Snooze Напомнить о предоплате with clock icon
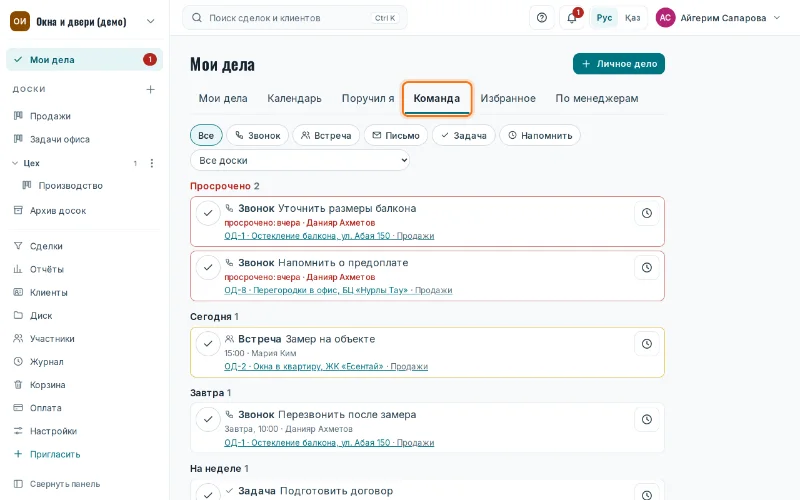The image size is (800, 500). [x=646, y=267]
